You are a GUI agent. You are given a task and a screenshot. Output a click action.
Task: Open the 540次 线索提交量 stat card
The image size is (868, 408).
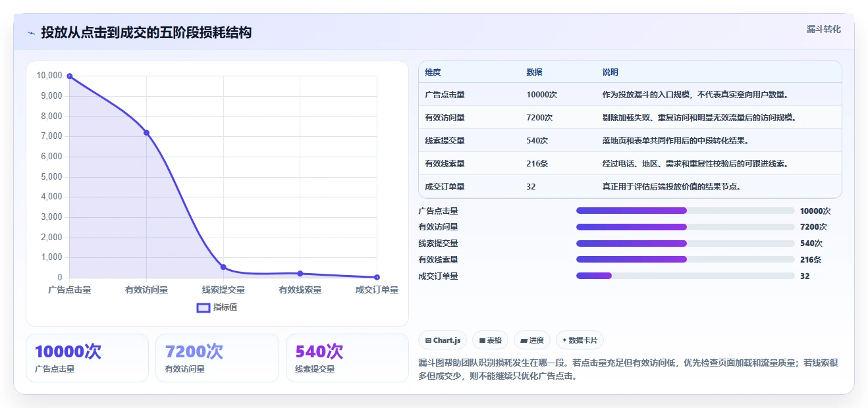[348, 358]
